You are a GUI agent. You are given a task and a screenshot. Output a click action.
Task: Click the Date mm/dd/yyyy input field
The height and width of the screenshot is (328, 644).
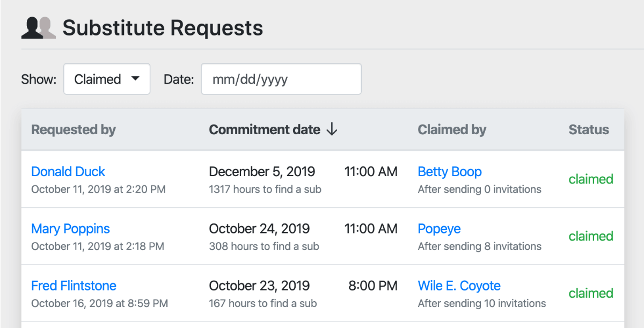click(281, 79)
